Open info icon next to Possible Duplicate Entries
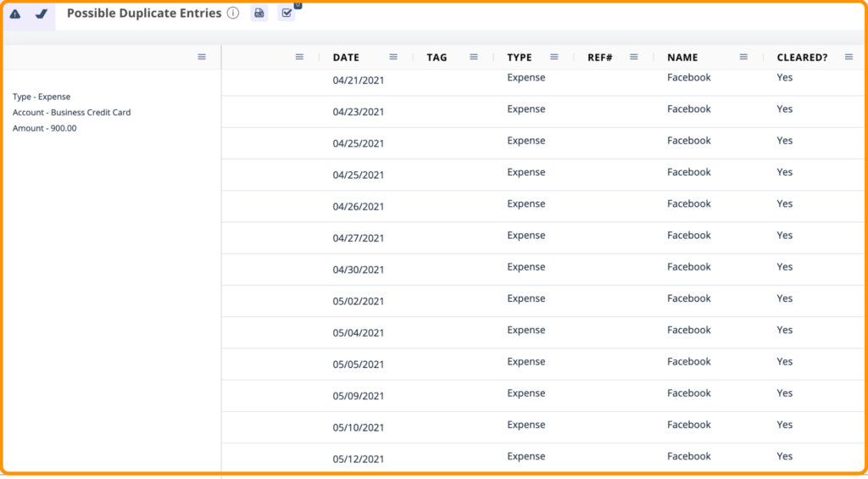This screenshot has width=868, height=479. tap(233, 14)
